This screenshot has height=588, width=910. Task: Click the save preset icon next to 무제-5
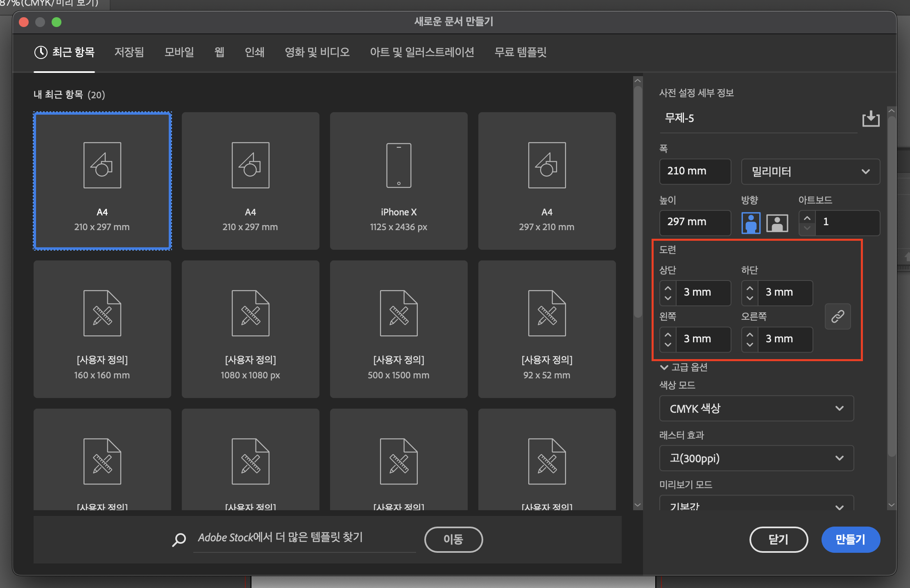coord(871,119)
